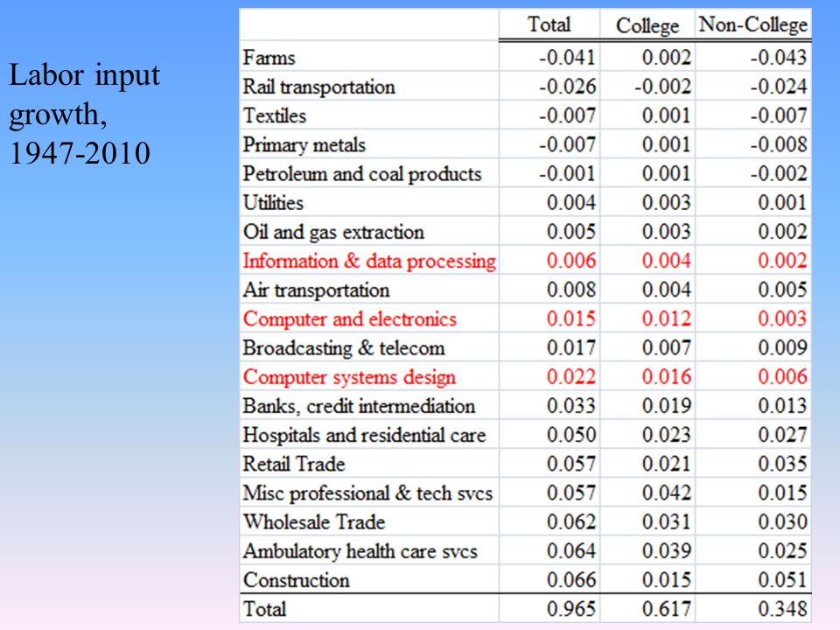The height and width of the screenshot is (630, 840).
Task: Select Banks college value 0.019
Action: (667, 405)
